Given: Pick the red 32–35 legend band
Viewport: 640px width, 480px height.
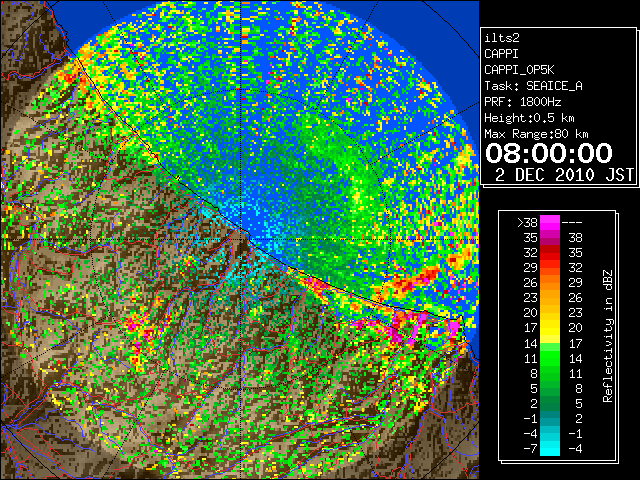Looking at the screenshot, I should click(550, 253).
